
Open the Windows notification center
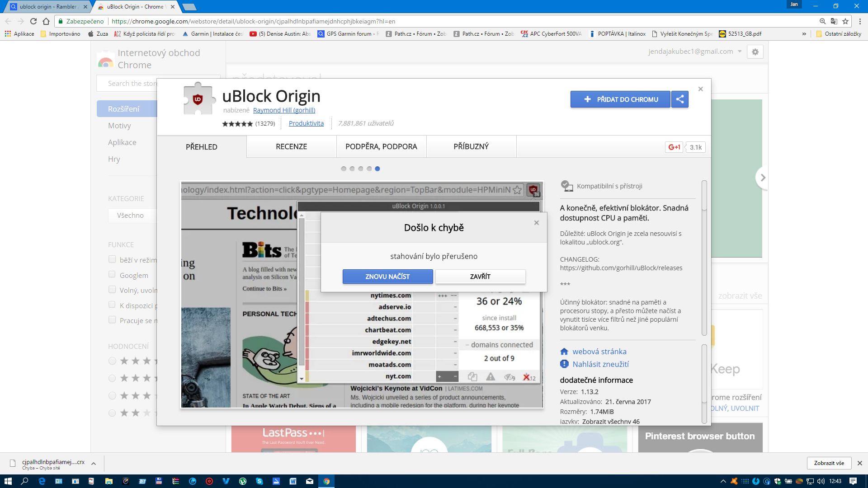pyautogui.click(x=853, y=481)
